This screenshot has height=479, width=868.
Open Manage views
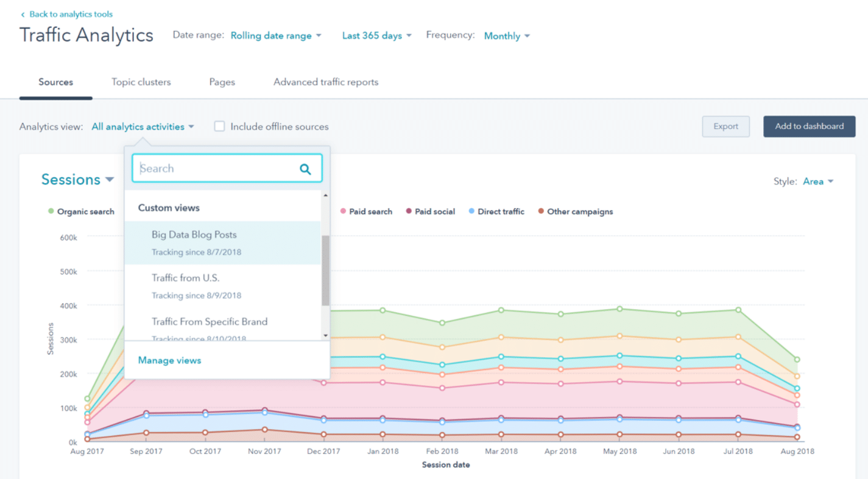coord(169,360)
